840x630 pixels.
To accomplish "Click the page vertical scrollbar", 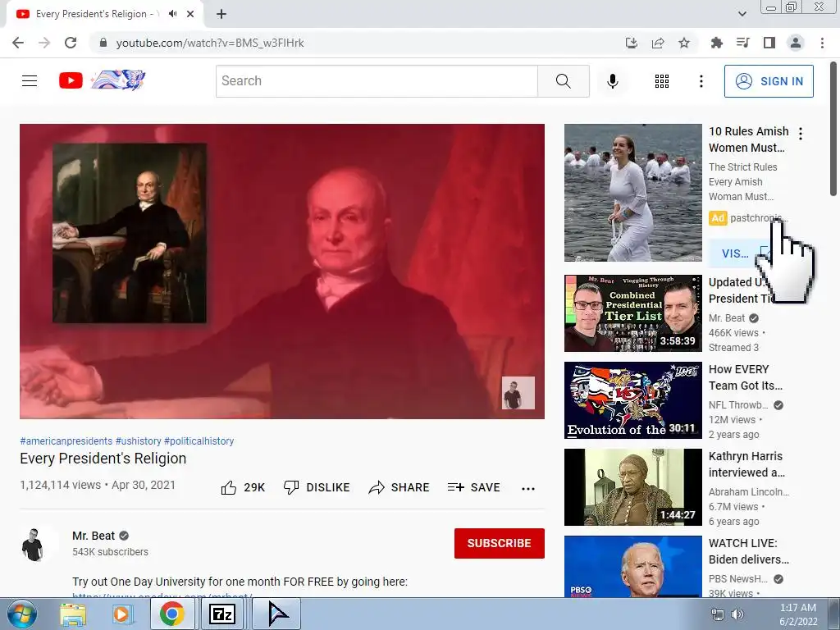I will (833, 129).
